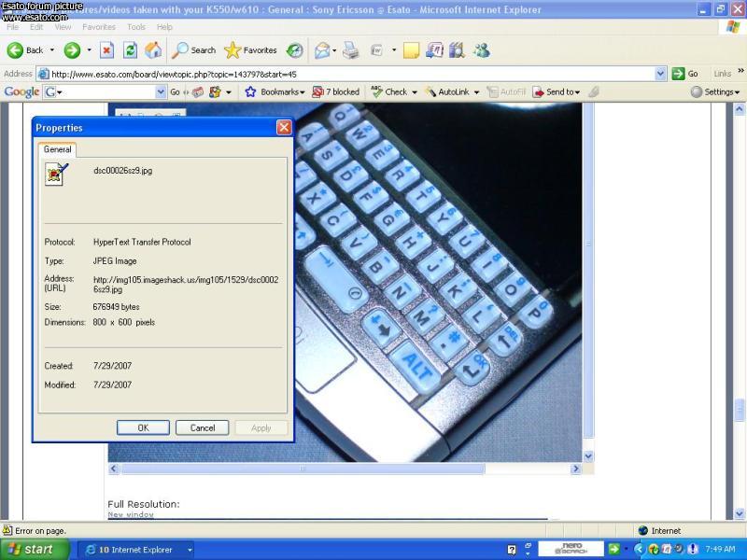The width and height of the screenshot is (747, 560).
Task: Click the Send to button in Google toolbar
Action: coord(556,91)
